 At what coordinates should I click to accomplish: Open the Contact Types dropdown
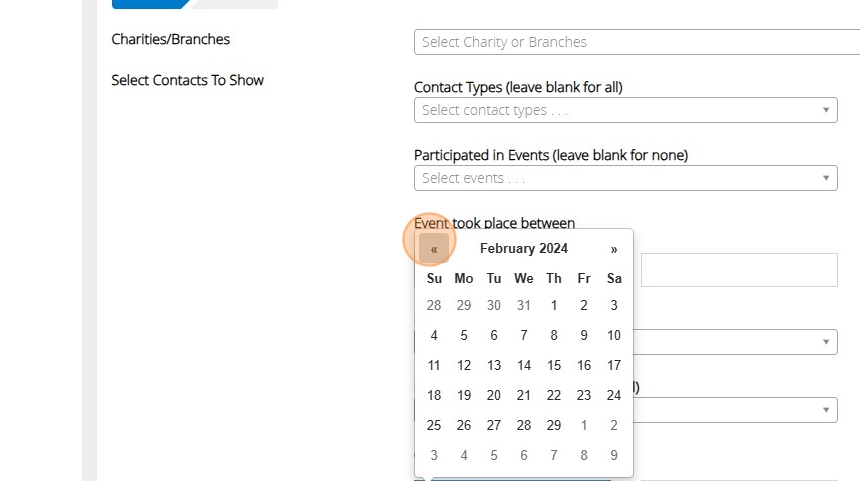click(625, 110)
